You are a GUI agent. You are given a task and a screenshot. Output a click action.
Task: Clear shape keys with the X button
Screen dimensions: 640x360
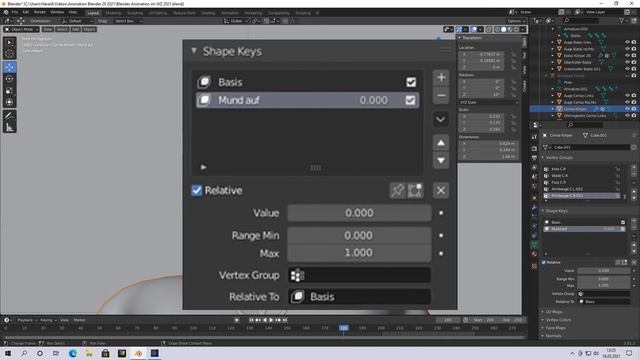point(441,190)
